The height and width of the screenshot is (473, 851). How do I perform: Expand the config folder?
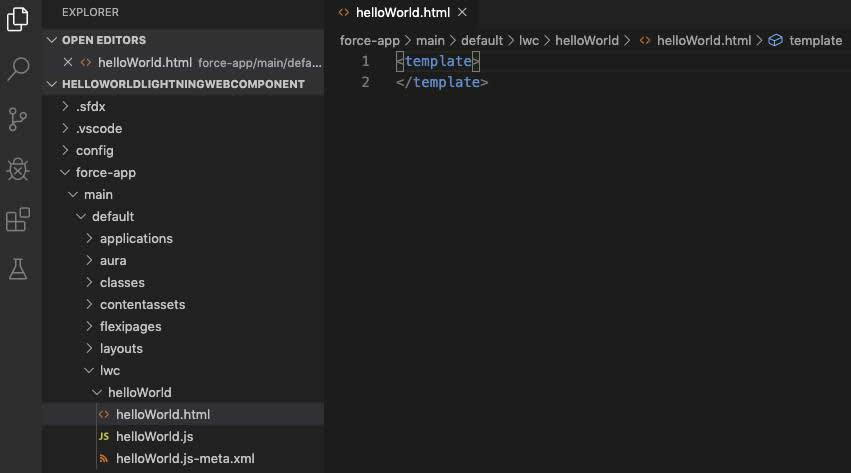point(65,150)
